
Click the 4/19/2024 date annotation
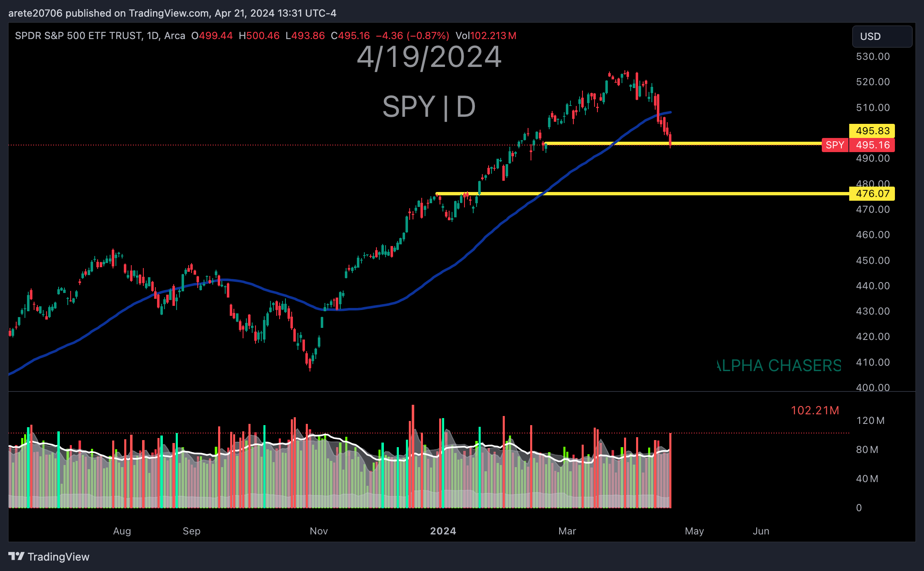click(429, 57)
